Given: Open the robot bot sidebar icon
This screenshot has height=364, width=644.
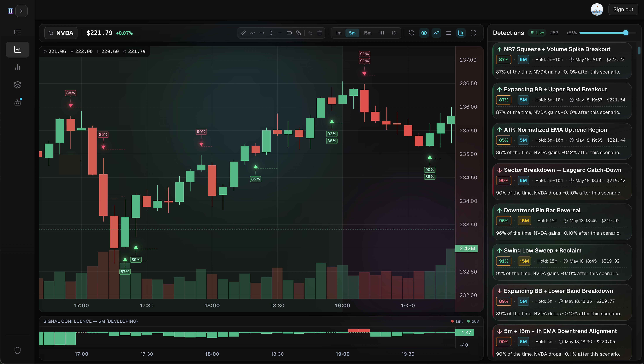Looking at the screenshot, I should (18, 102).
